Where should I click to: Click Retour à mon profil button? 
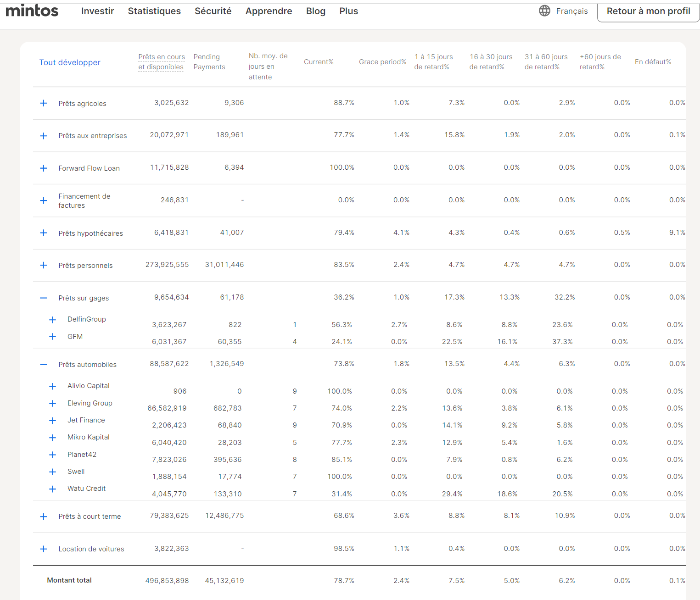[x=648, y=11]
